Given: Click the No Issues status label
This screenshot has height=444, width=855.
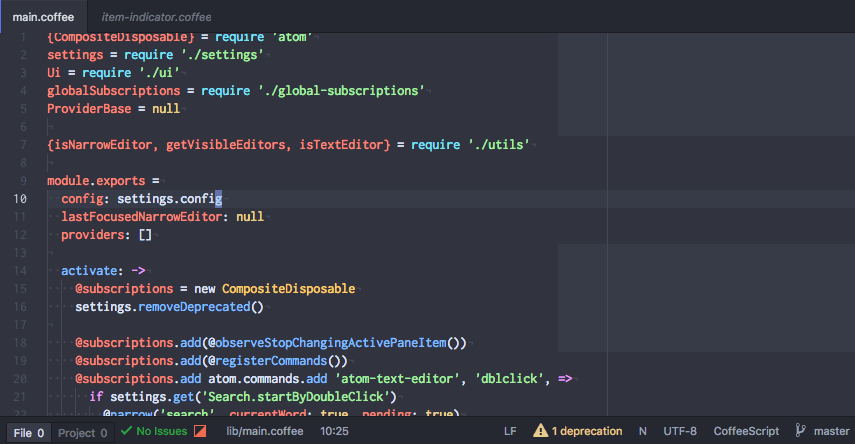Looking at the screenshot, I should pyautogui.click(x=162, y=431).
